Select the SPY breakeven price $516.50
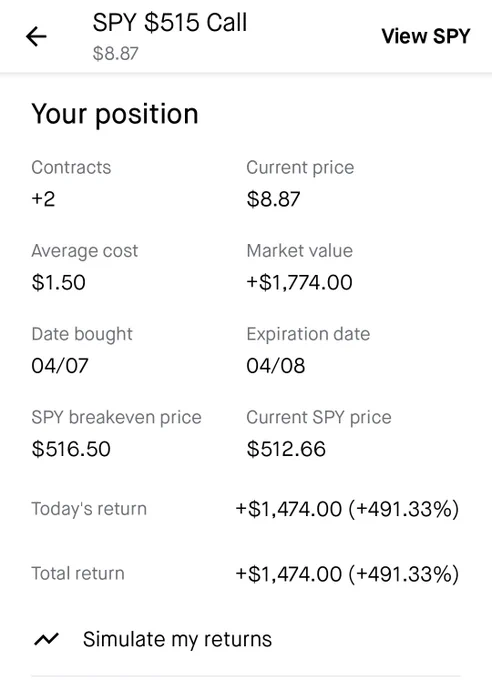492x680 pixels. [x=71, y=449]
